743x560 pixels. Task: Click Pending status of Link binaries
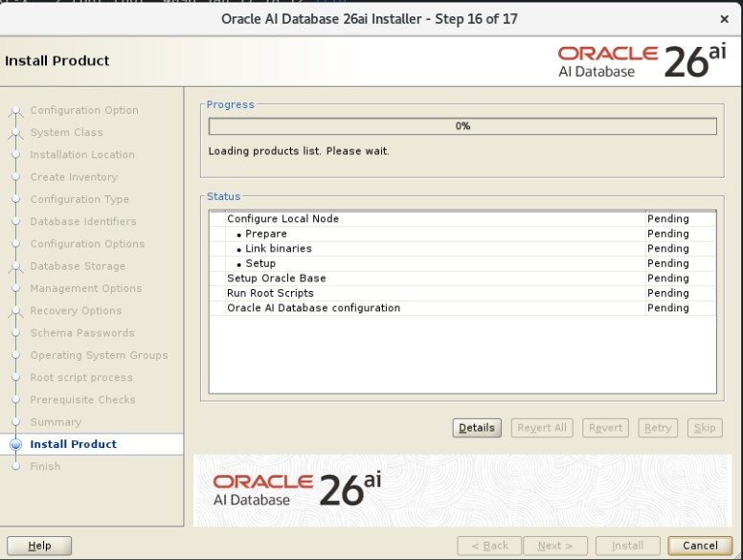click(x=668, y=249)
